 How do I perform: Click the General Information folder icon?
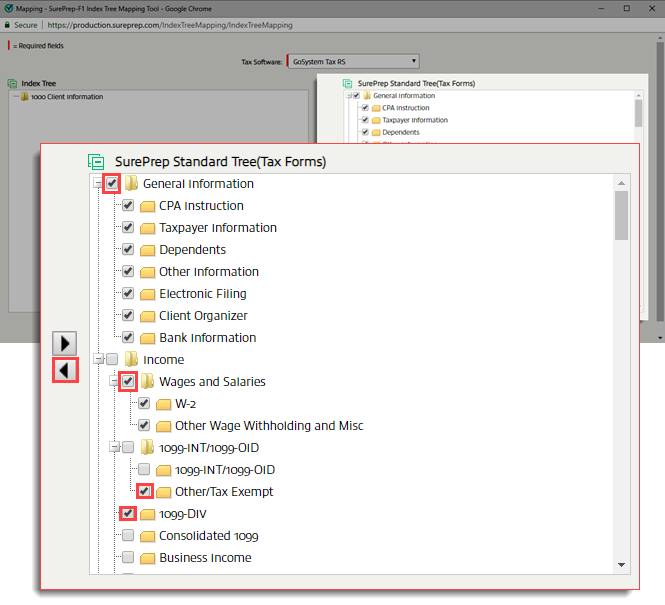click(131, 184)
